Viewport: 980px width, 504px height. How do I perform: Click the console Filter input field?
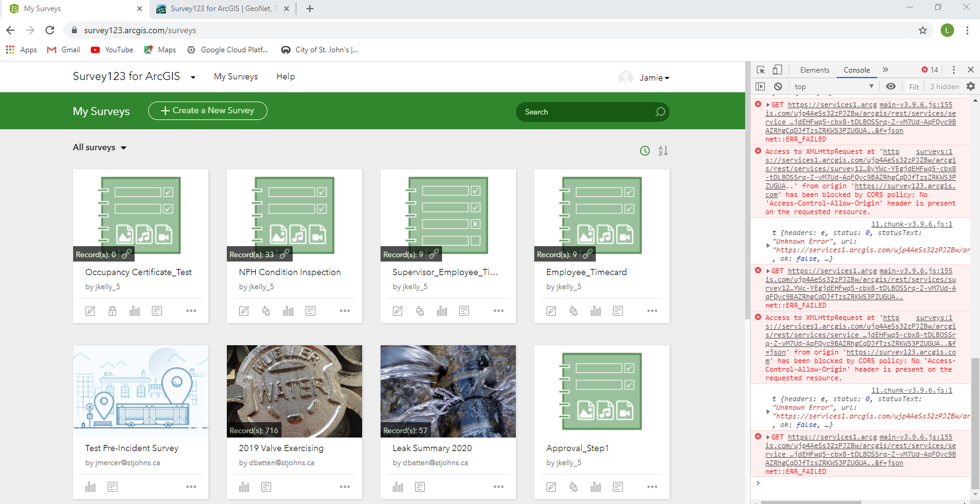pyautogui.click(x=914, y=87)
